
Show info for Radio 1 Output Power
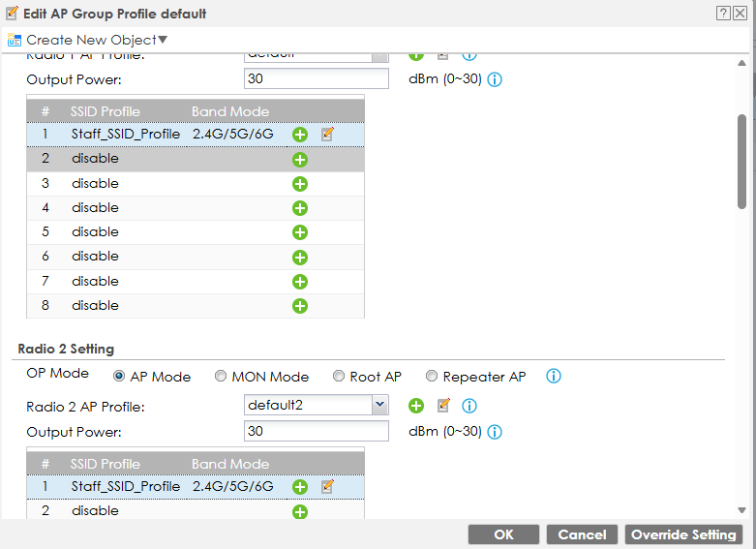click(495, 79)
